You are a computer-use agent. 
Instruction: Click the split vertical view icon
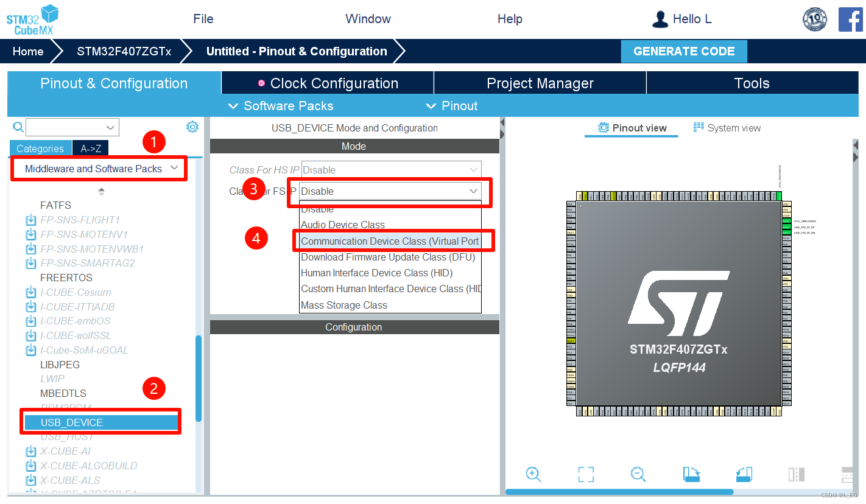(x=797, y=474)
